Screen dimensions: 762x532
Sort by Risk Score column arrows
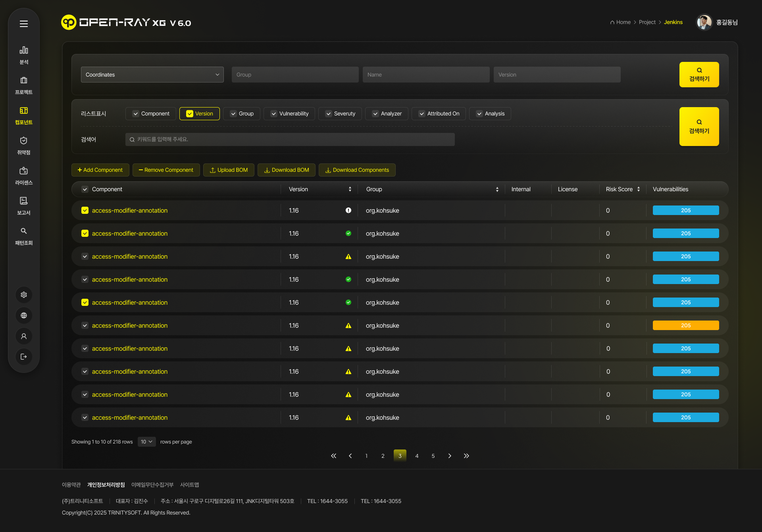(639, 189)
